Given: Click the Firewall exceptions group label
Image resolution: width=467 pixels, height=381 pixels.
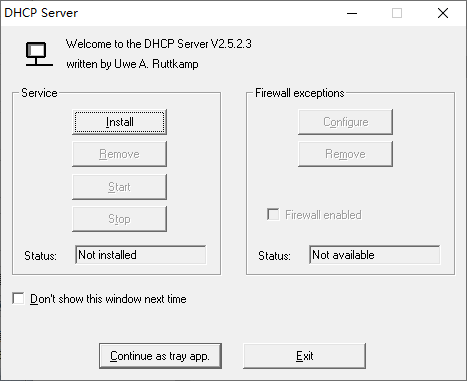Looking at the screenshot, I should (x=300, y=93).
